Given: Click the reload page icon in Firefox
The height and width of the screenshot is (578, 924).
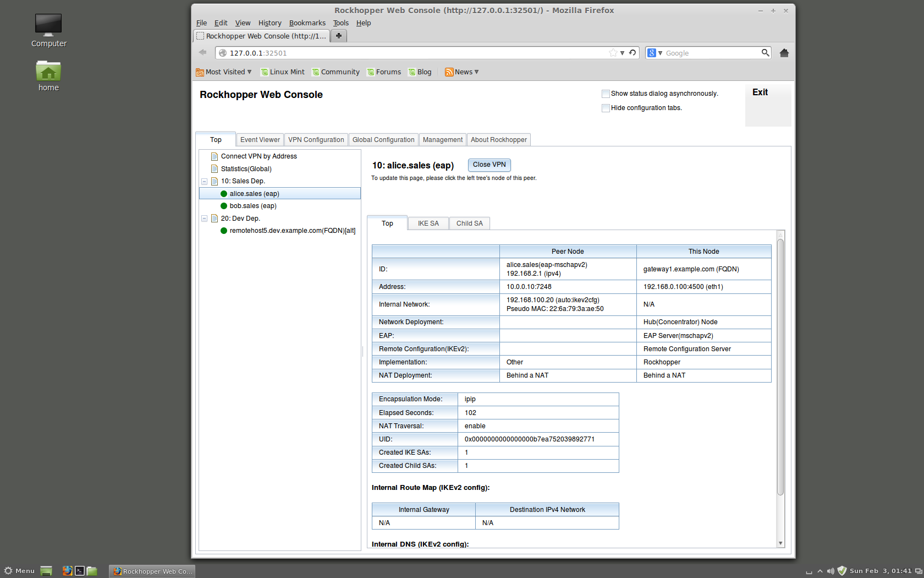Looking at the screenshot, I should coord(632,53).
